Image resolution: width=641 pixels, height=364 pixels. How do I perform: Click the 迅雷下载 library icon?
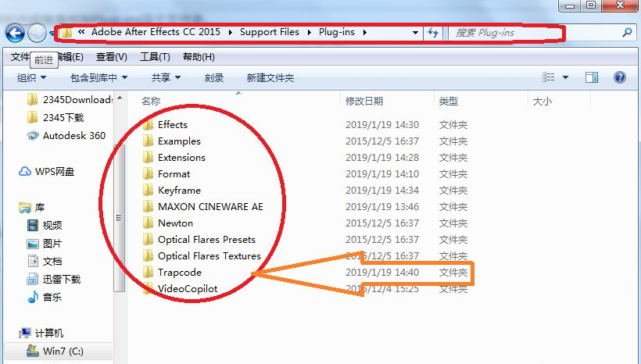pyautogui.click(x=32, y=279)
